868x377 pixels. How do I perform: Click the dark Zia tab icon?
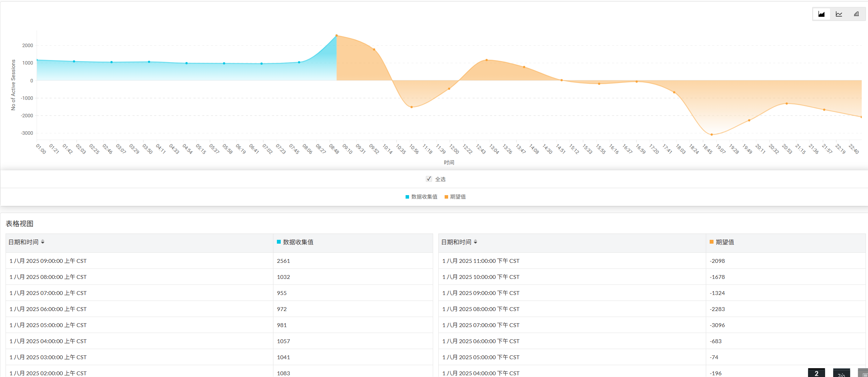point(841,374)
